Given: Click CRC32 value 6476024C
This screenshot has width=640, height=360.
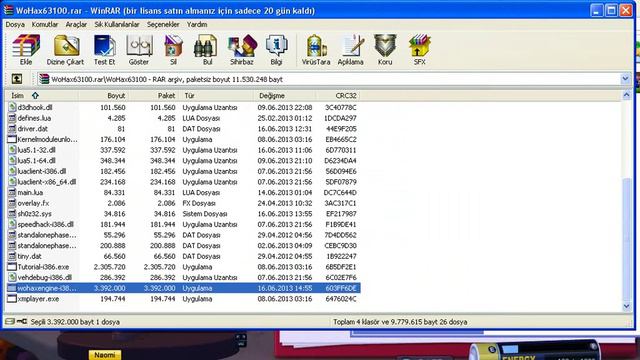Looking at the screenshot, I should point(340,299).
